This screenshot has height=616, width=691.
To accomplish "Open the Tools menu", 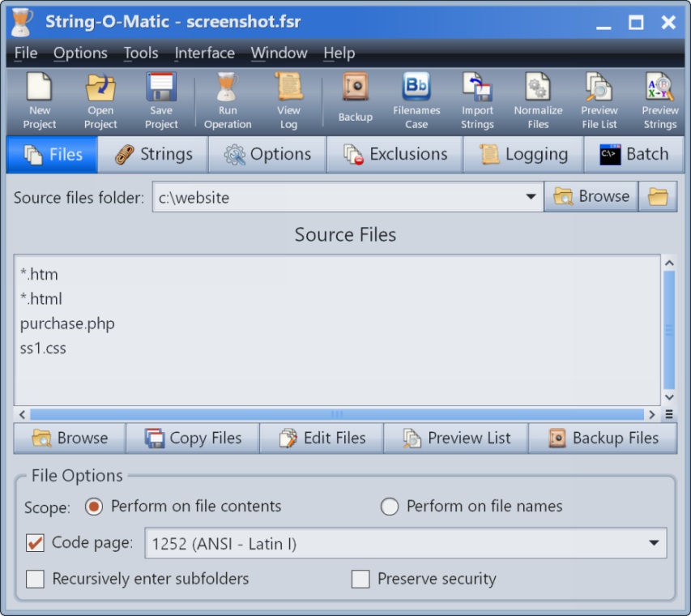I will (x=141, y=53).
